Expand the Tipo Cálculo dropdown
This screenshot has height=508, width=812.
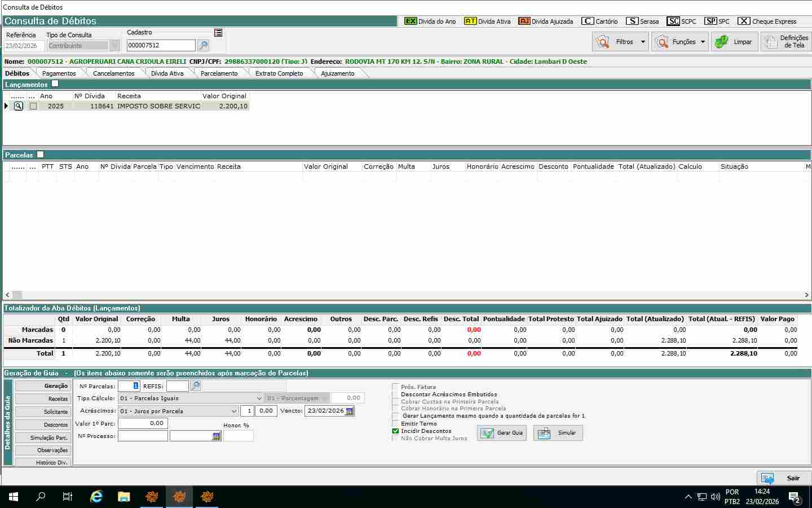point(259,398)
